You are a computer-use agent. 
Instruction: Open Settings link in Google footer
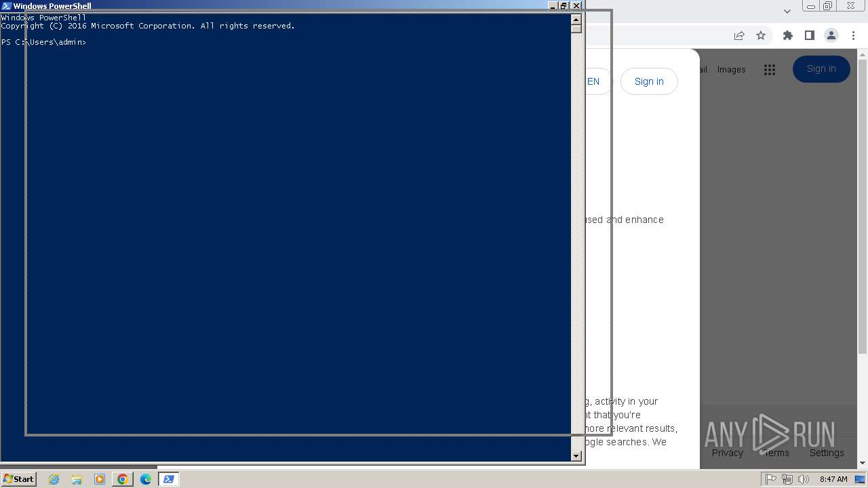827,453
